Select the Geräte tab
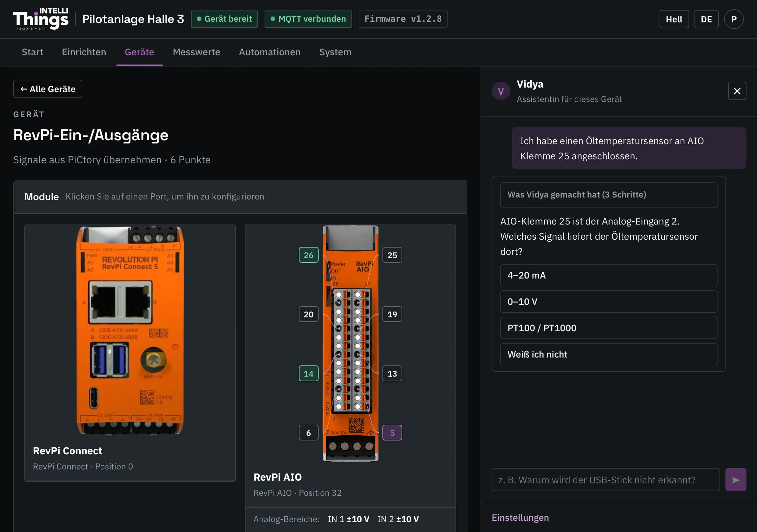 click(139, 52)
